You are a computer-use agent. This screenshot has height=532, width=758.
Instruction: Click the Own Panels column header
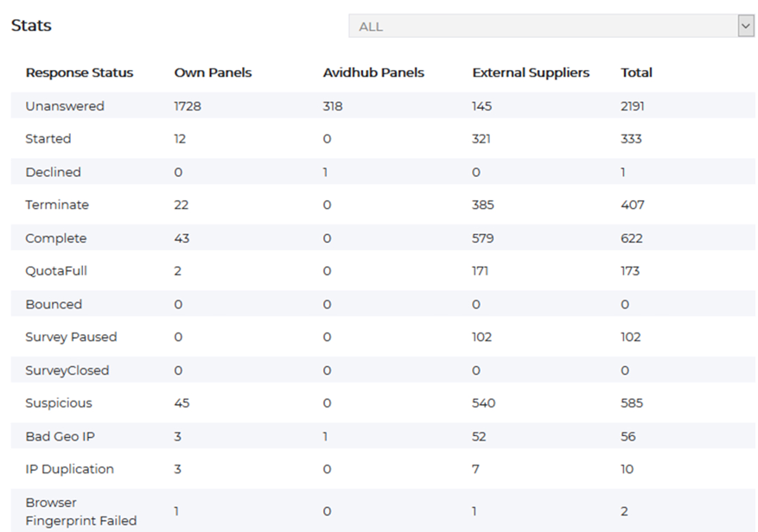point(213,73)
